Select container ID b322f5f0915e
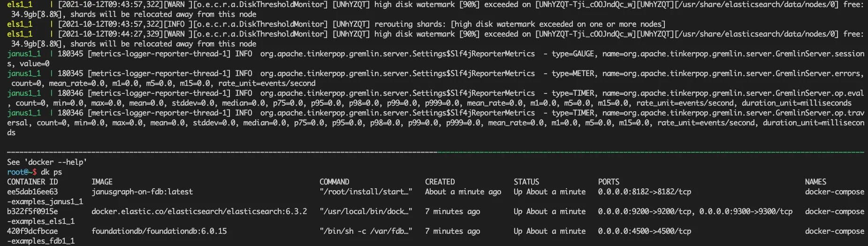Screen dimensions: 868x246 tap(32, 211)
